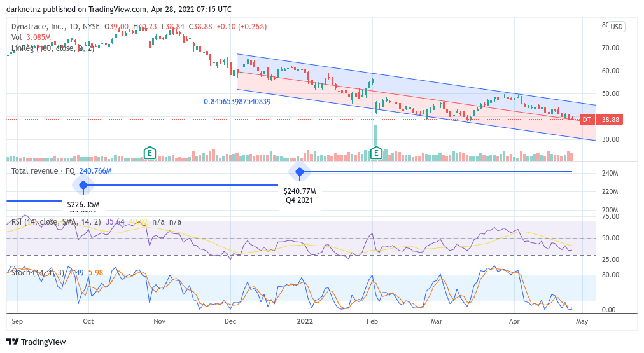Click the RSI indicator legend label
The image size is (644, 353).
96,221
